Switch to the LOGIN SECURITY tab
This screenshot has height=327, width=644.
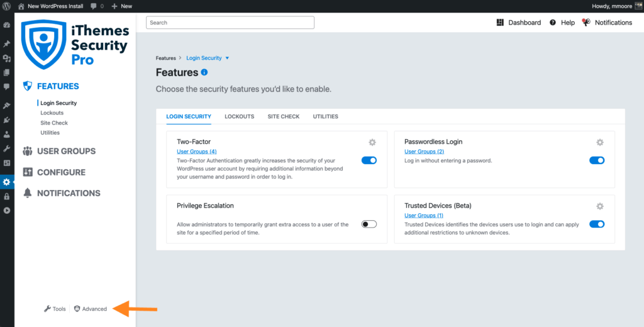[189, 117]
